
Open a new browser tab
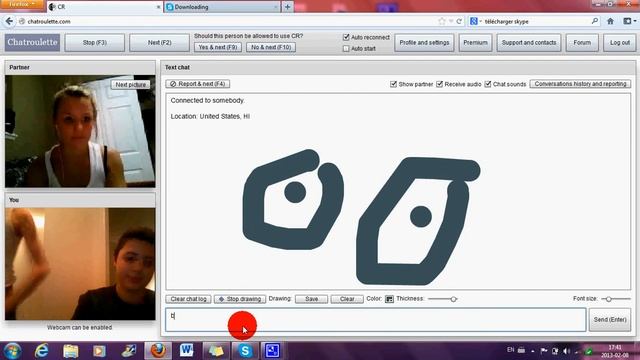287,7
